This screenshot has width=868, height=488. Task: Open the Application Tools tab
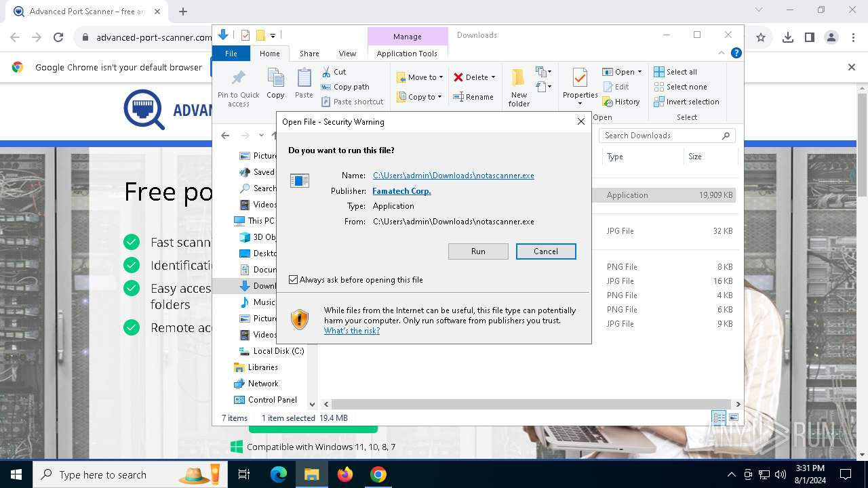click(x=407, y=54)
